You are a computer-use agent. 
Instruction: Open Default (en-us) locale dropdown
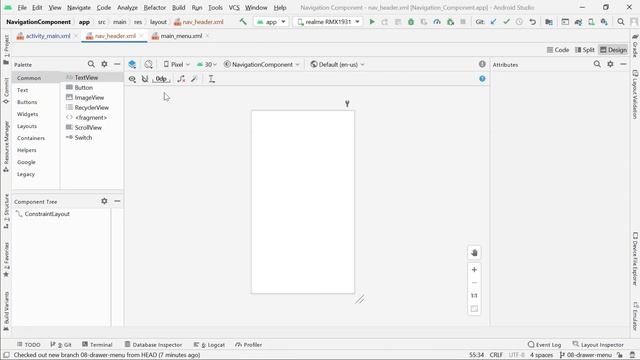point(337,64)
